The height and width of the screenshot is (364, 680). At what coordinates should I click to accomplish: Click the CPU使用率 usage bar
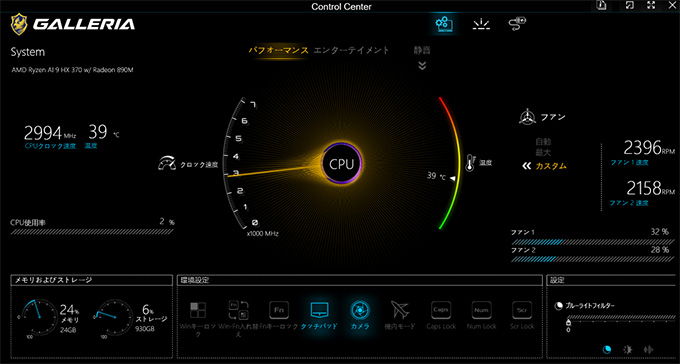92,232
